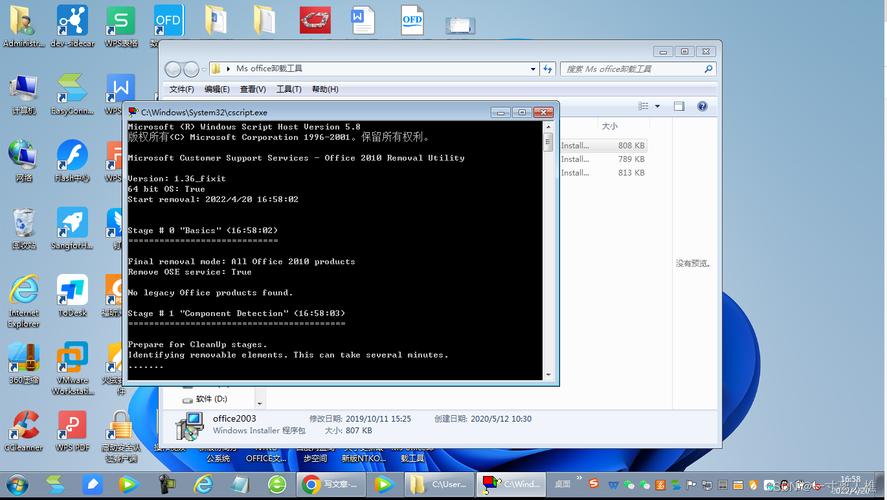
Task: Open the 帮助(H) menu
Action: tap(325, 89)
